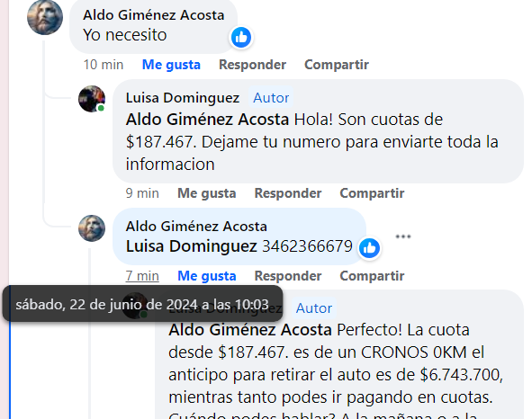Open the underlined '7 min' timestamp

pyautogui.click(x=142, y=276)
